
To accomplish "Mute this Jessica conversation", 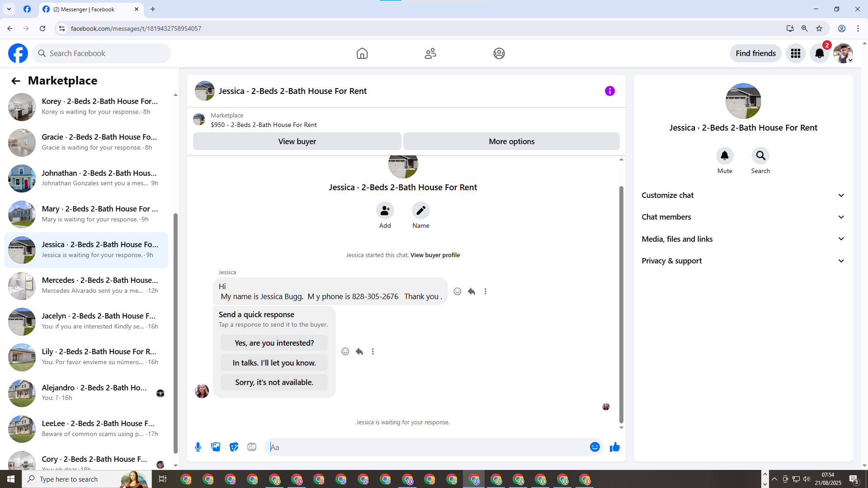I will tap(724, 156).
